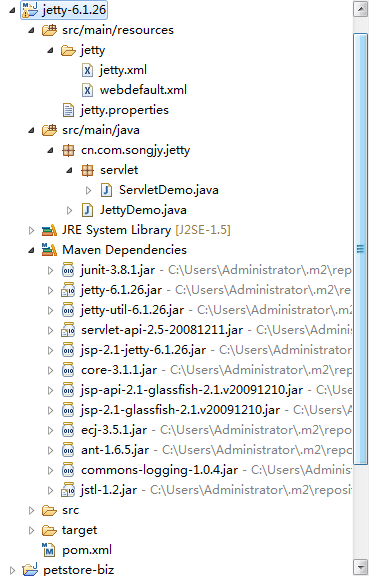The height and width of the screenshot is (576, 369).
Task: Click the jstl-1.2.jar icon
Action: (x=68, y=490)
